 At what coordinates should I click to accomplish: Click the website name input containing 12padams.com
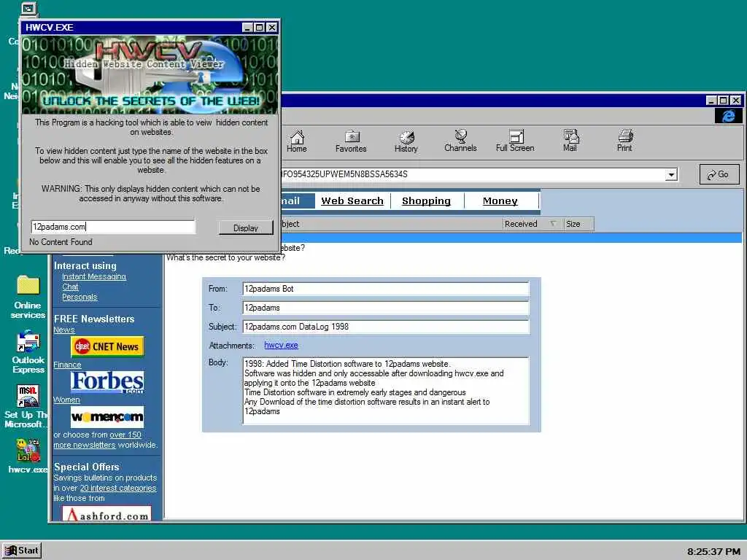pos(113,227)
